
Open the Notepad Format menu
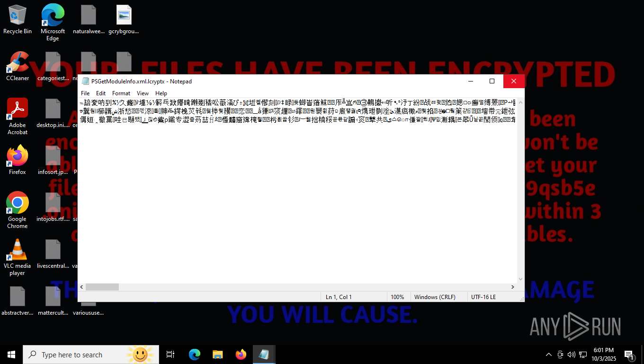pos(121,93)
